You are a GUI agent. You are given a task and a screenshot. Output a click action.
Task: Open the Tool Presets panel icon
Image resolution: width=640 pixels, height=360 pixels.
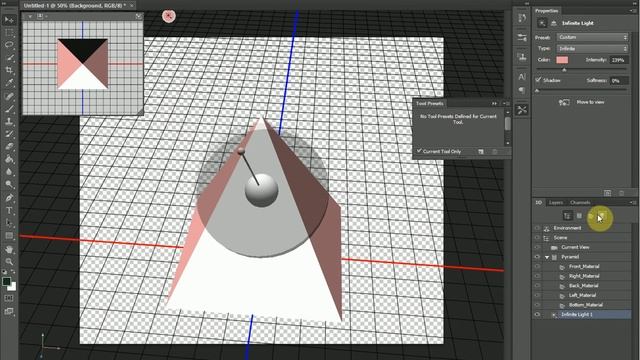pos(522,109)
